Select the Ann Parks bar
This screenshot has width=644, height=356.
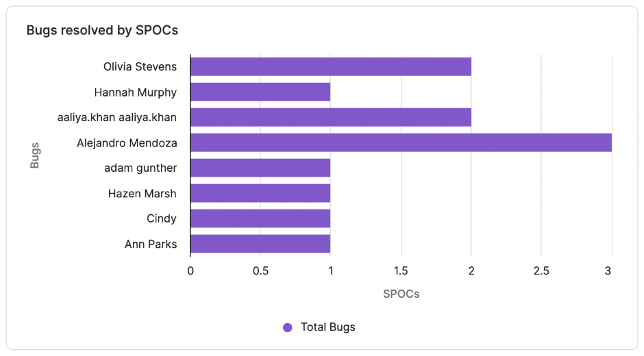(260, 244)
